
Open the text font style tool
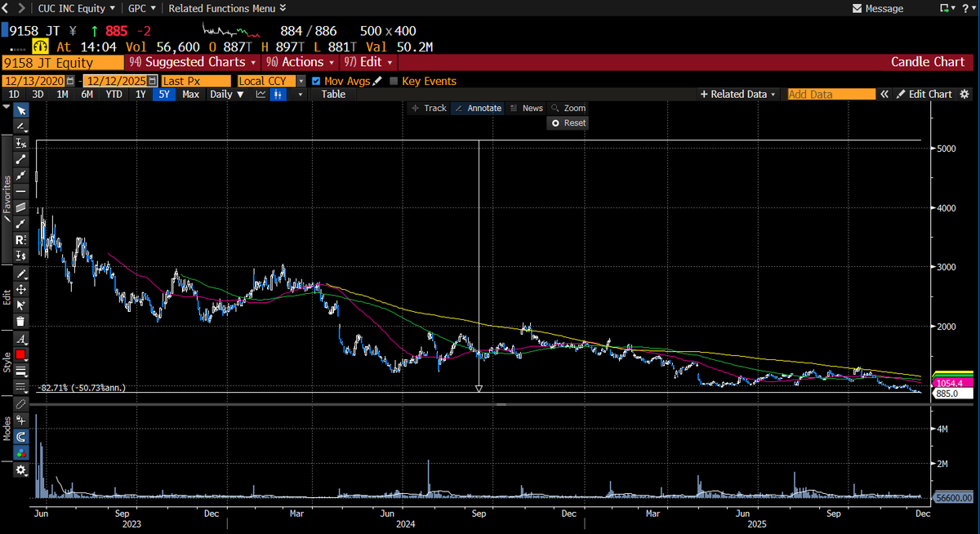tap(20, 339)
